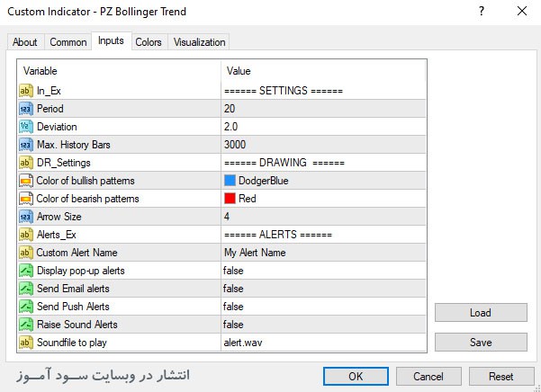This screenshot has width=541, height=392.
Task: Open the Visualization tab
Action: (x=200, y=42)
